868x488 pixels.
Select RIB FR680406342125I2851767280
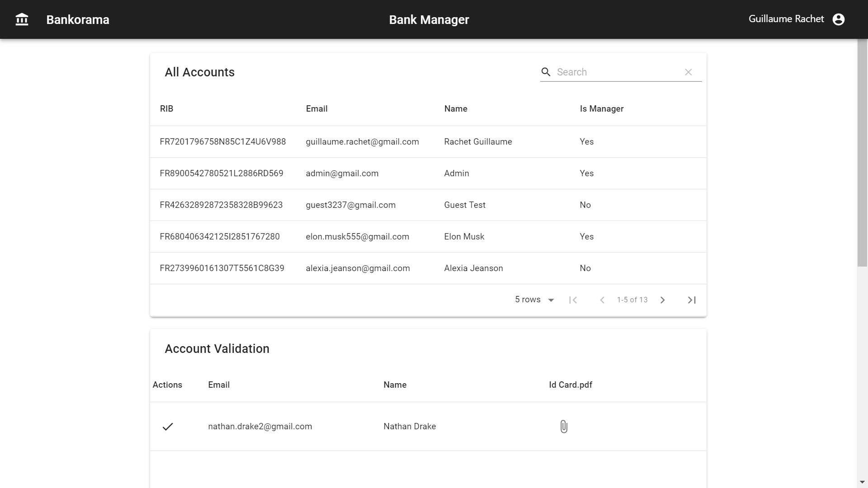pos(220,236)
